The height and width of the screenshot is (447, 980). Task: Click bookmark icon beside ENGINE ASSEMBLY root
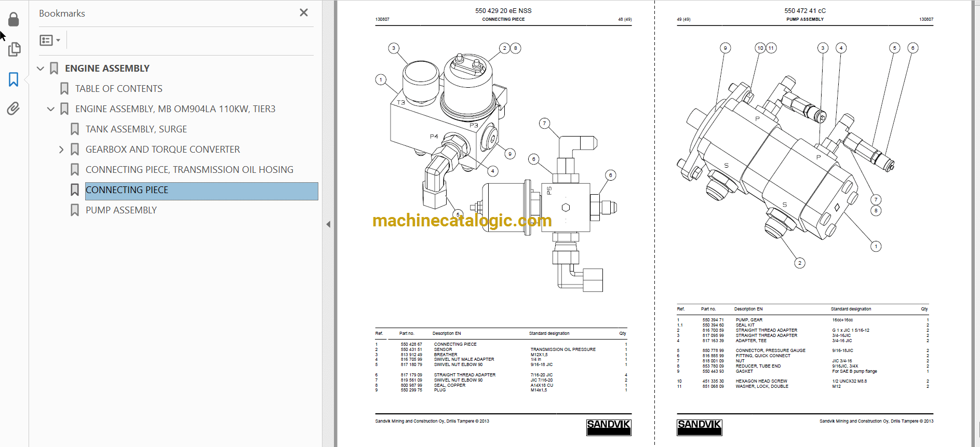point(54,69)
